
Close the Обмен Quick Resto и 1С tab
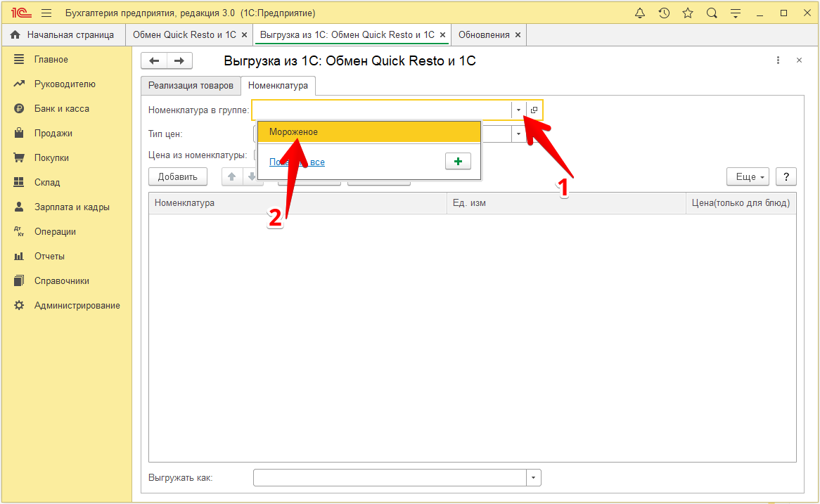(x=244, y=35)
